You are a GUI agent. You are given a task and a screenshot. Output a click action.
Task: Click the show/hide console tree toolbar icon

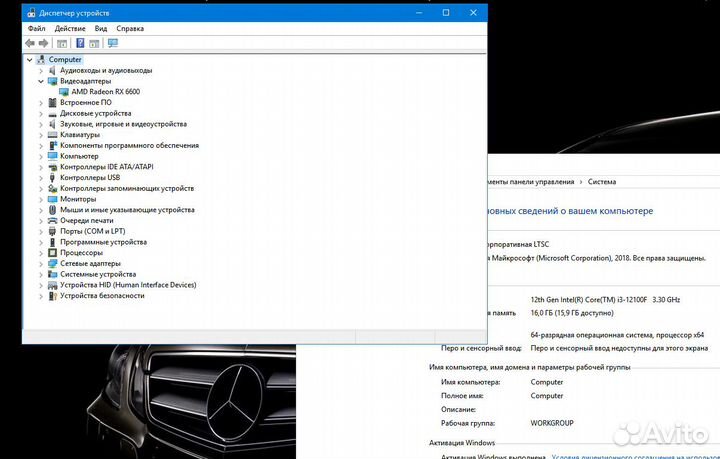(62, 43)
